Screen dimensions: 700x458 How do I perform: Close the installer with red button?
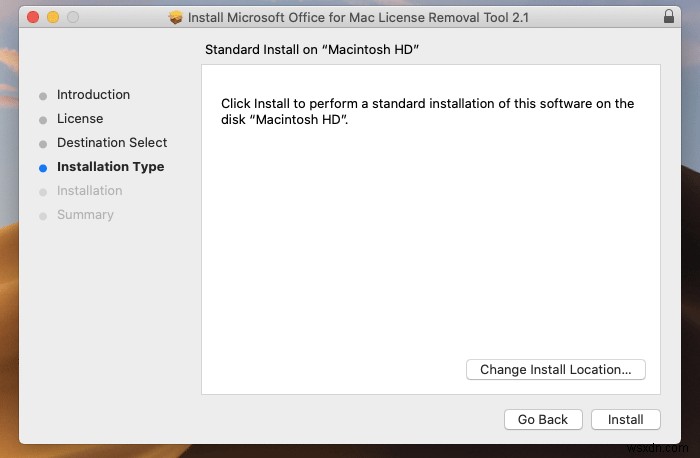(33, 17)
